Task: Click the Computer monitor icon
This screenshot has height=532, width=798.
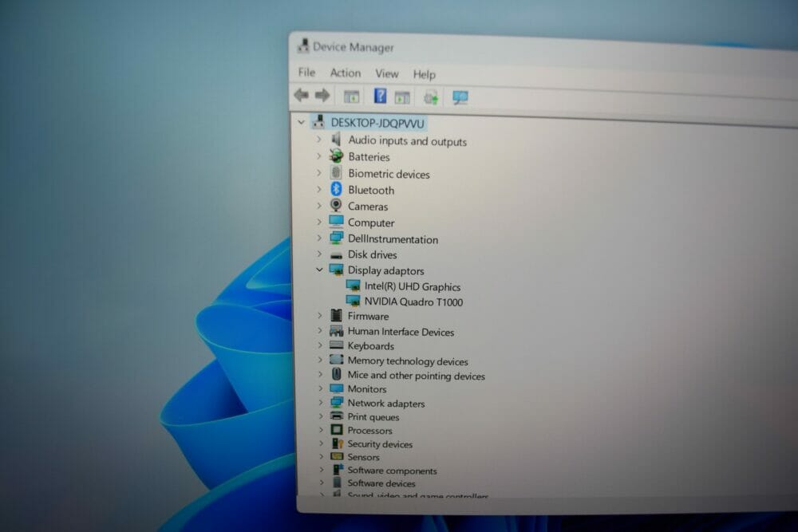Action: pos(336,221)
